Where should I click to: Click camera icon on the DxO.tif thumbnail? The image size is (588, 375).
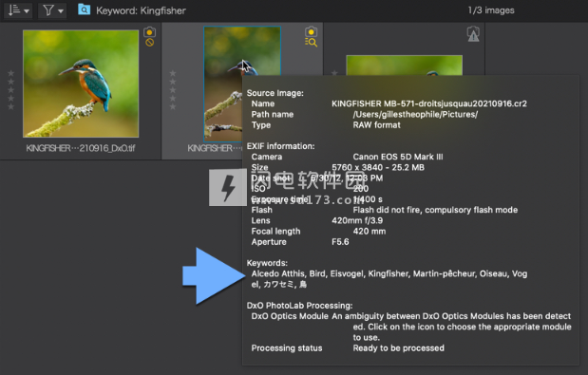coord(150,32)
